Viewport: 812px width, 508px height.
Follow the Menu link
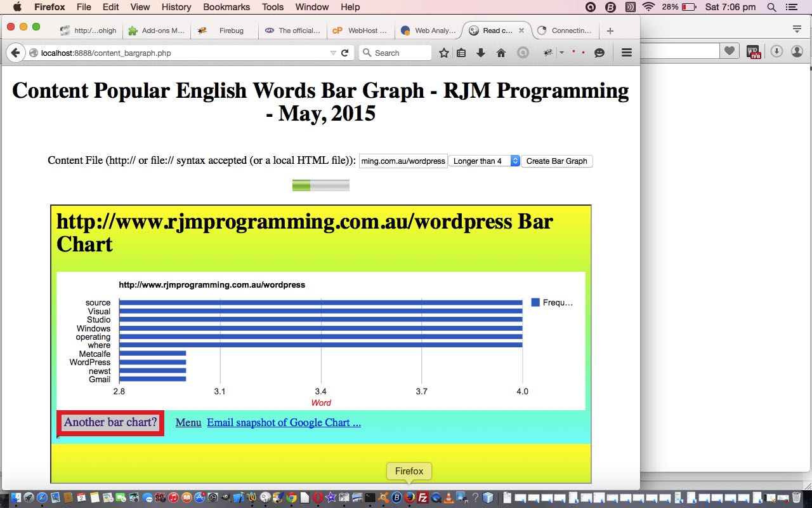[188, 423]
